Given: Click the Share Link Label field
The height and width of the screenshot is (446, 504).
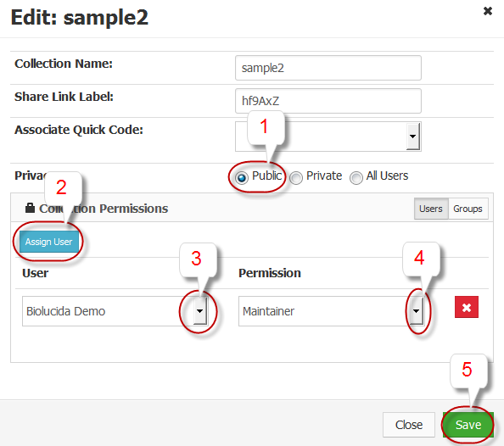Looking at the screenshot, I should [x=328, y=101].
